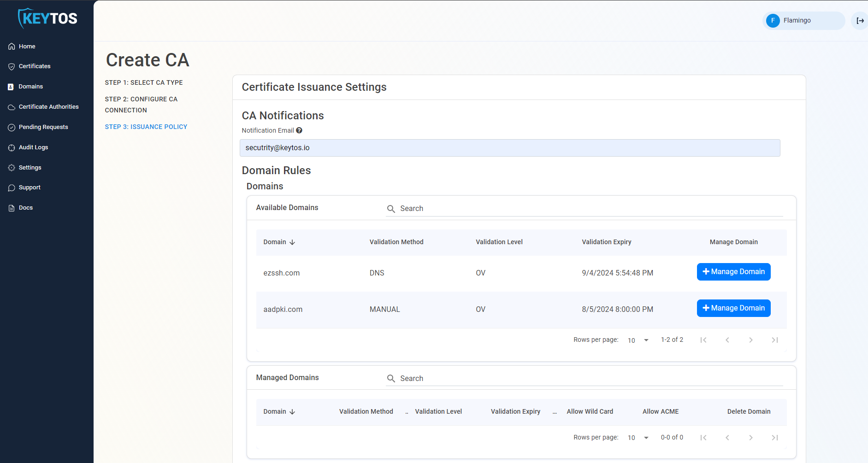Viewport: 868px width, 463px height.
Task: Click expiry 9/4/2024 5:54:48 PM cell
Action: (618, 273)
